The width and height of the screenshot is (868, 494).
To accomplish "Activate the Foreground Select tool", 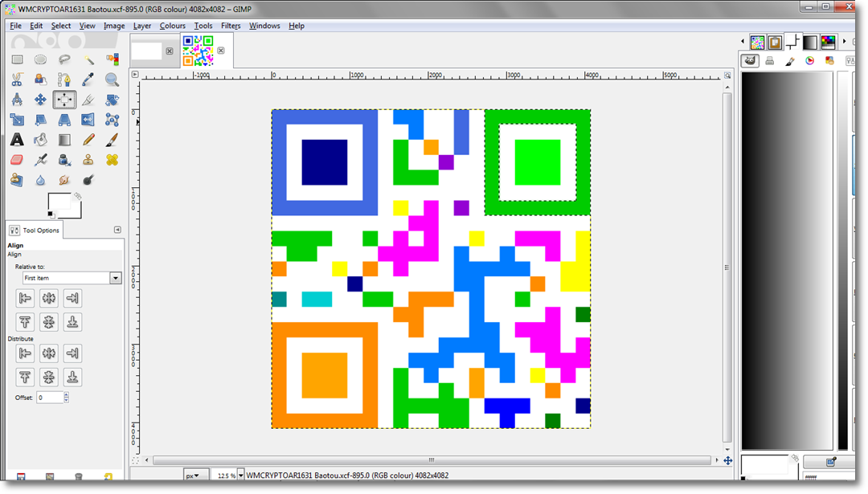I will click(x=40, y=80).
